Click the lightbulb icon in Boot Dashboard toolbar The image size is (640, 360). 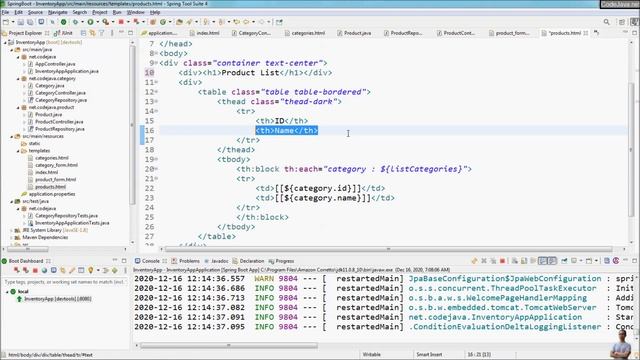[x=91, y=270]
